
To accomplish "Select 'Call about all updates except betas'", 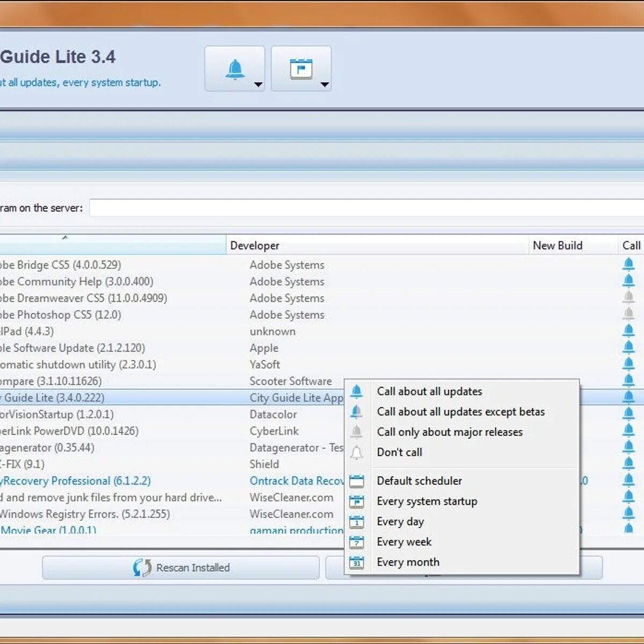I will [462, 412].
